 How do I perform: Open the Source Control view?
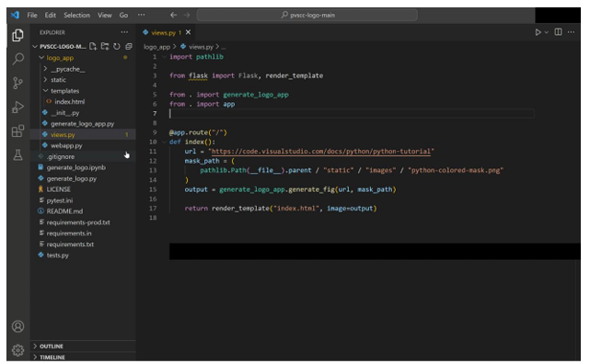coord(17,83)
